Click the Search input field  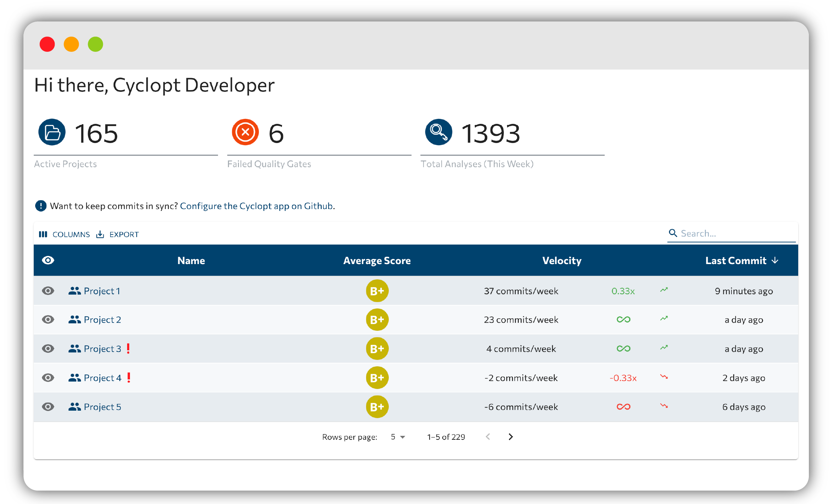click(731, 233)
